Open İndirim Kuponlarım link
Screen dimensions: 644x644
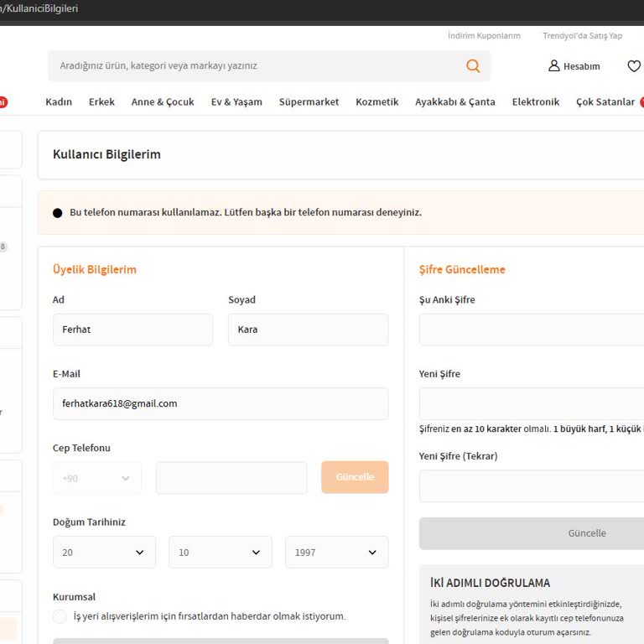point(484,36)
